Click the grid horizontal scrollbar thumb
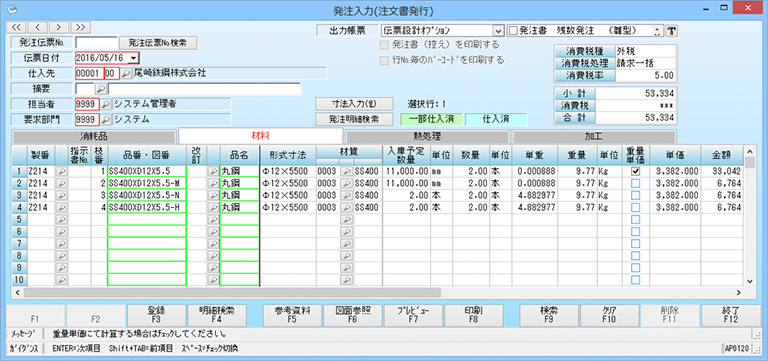Viewport: 768px width, 361px height. tap(231, 292)
